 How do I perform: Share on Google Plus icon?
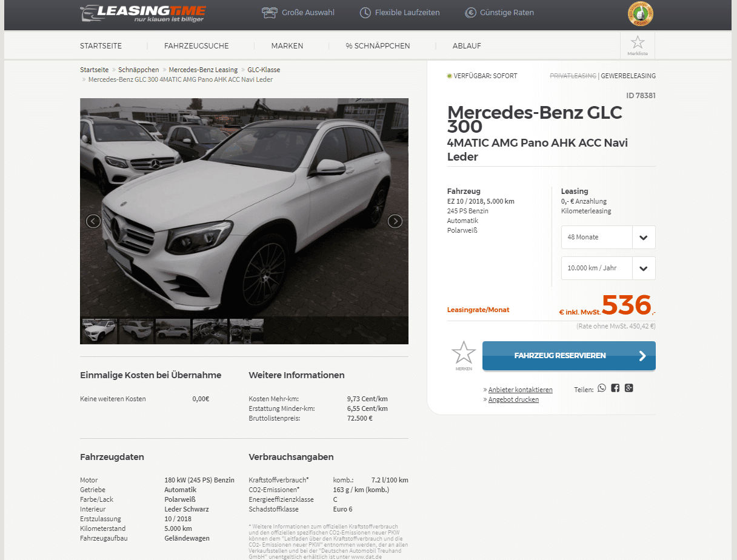(x=629, y=388)
